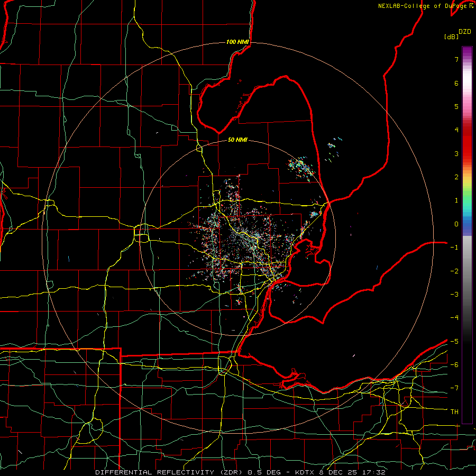Click the -6 dB value on color scale
476x476 pixels.
(454, 365)
